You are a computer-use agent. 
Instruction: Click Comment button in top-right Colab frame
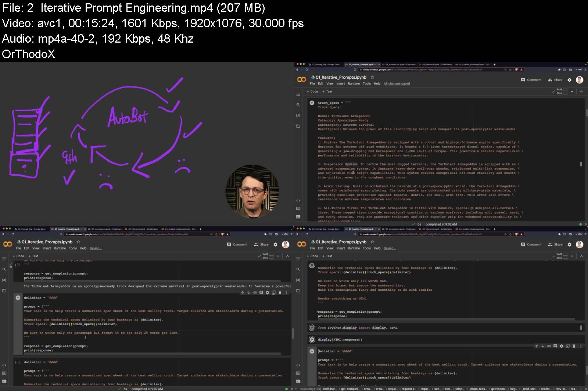[x=531, y=80]
